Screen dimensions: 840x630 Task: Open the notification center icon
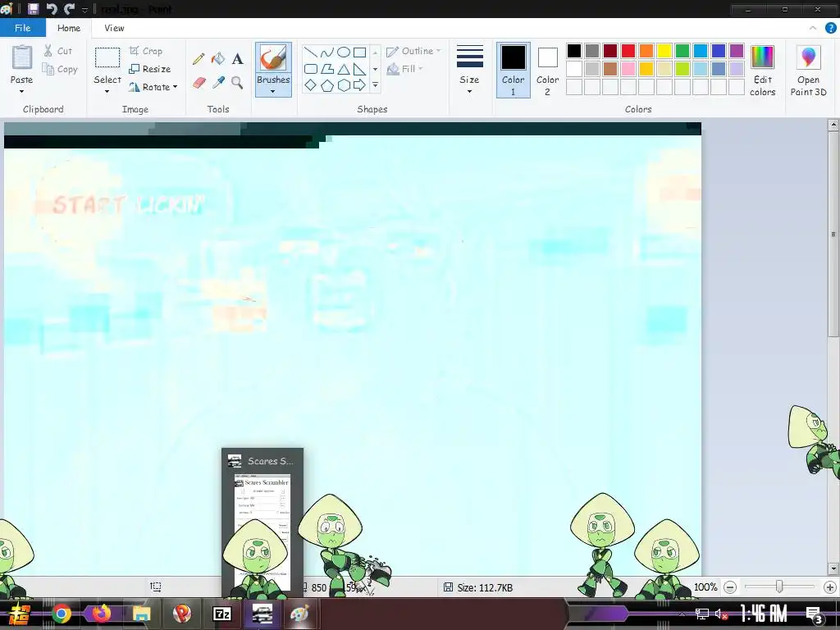[x=814, y=614]
